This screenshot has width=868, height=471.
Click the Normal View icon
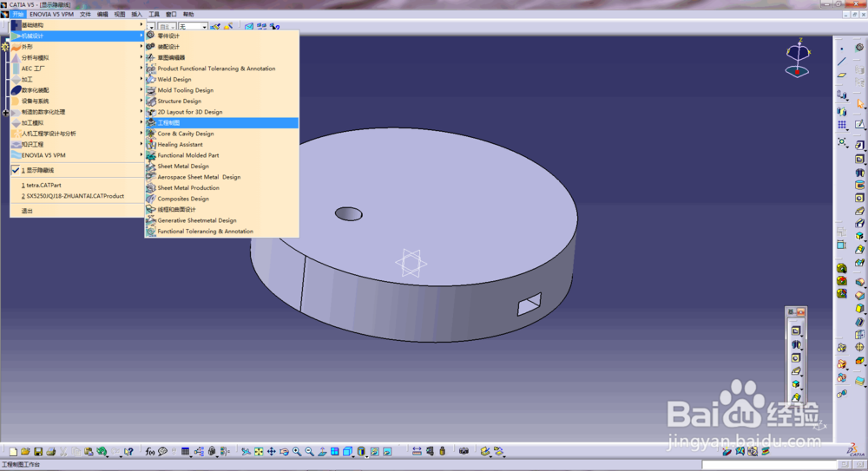(322, 452)
